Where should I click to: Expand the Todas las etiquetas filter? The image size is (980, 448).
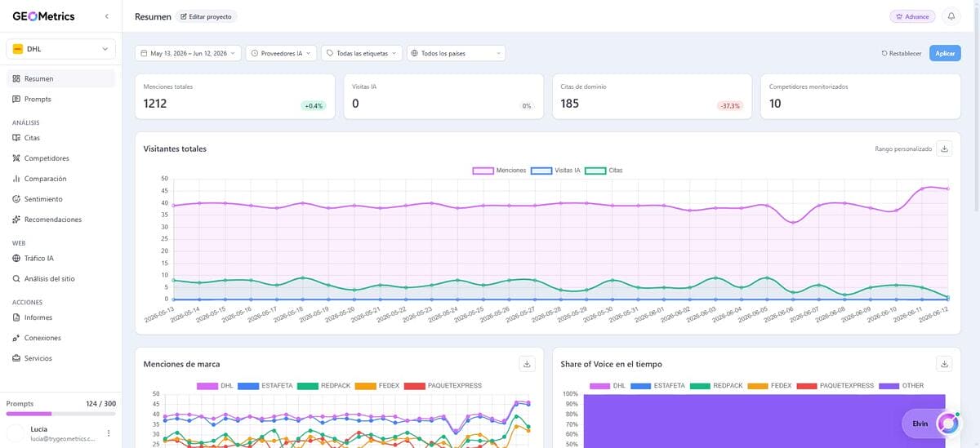(x=362, y=53)
